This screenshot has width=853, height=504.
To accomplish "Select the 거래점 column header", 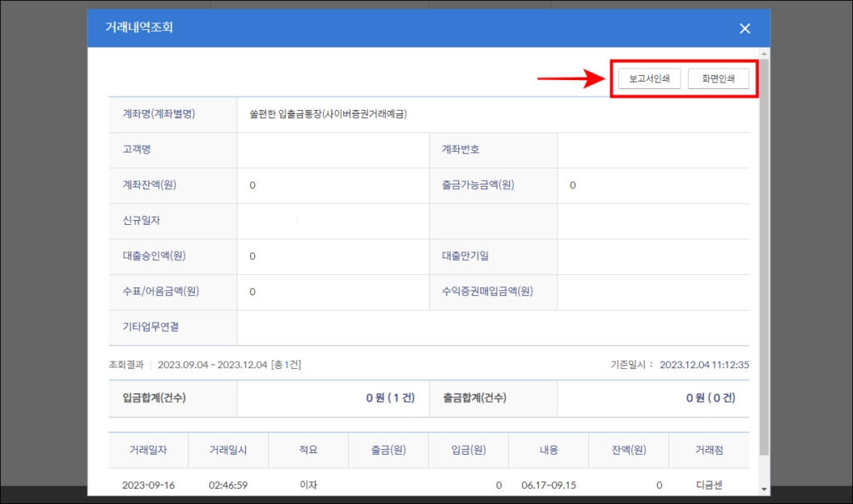I will tap(709, 450).
